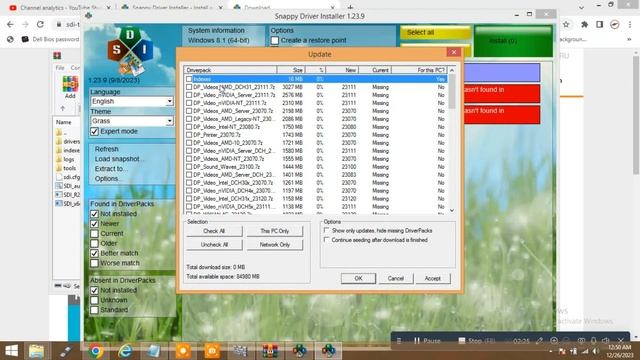Click the up-folder arrow in WinRAR window
The image size is (640, 360).
pyautogui.click(x=62, y=109)
